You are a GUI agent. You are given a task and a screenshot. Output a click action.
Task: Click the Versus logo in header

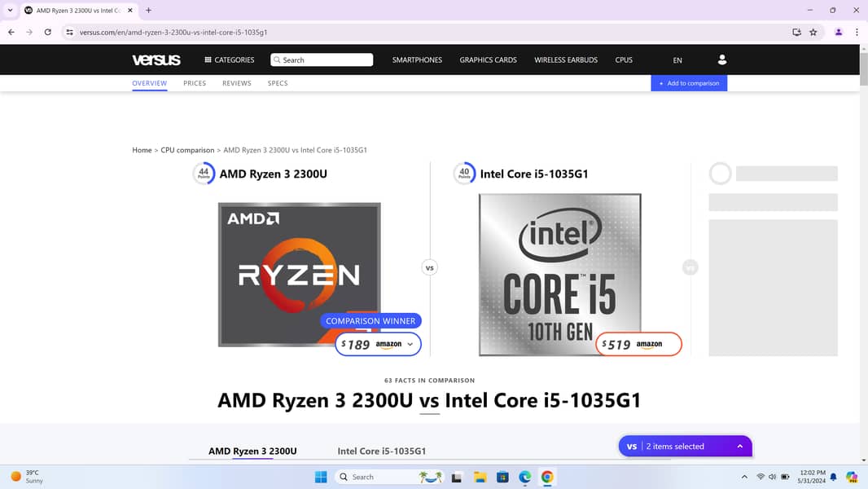click(x=156, y=59)
